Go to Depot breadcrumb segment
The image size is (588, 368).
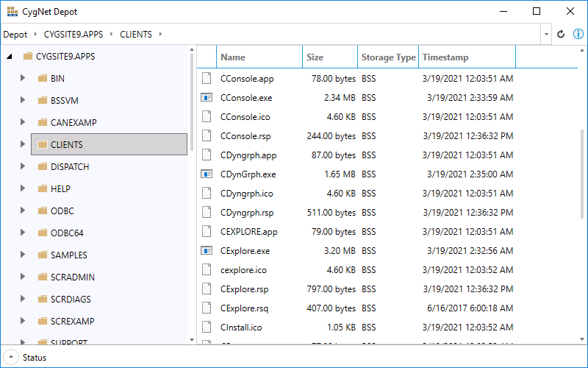click(15, 35)
